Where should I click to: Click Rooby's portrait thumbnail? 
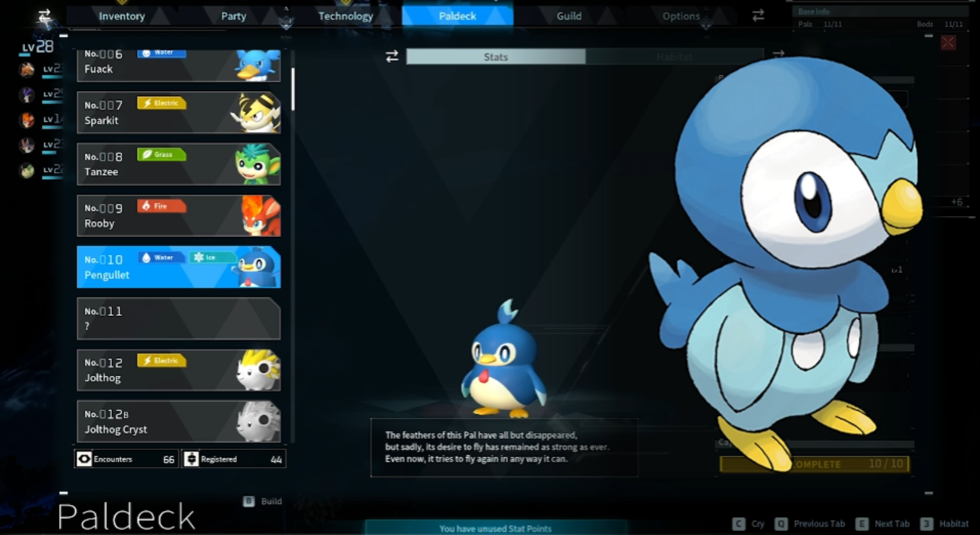click(x=261, y=216)
